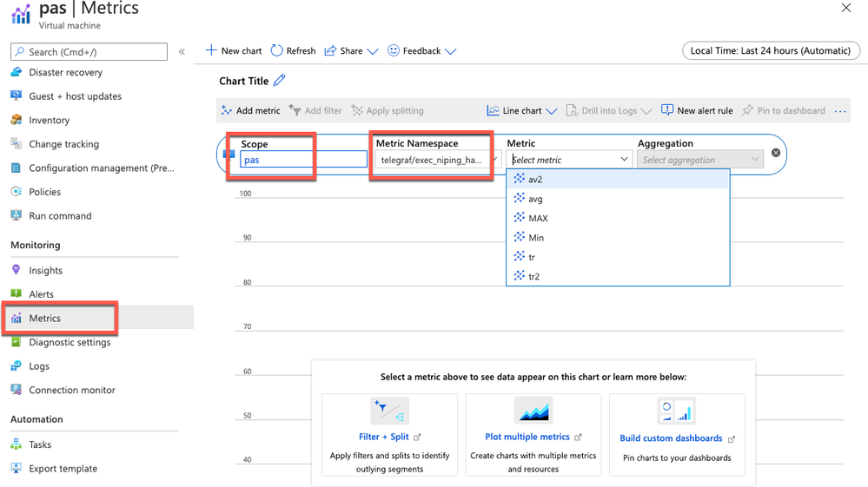Click the Alerts icon
The width and height of the screenshot is (868, 487).
[x=17, y=293]
